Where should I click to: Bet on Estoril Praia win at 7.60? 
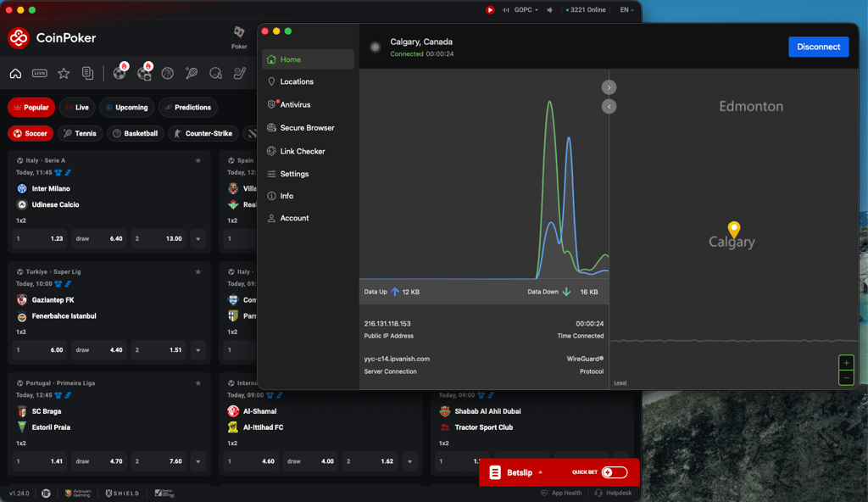point(159,461)
